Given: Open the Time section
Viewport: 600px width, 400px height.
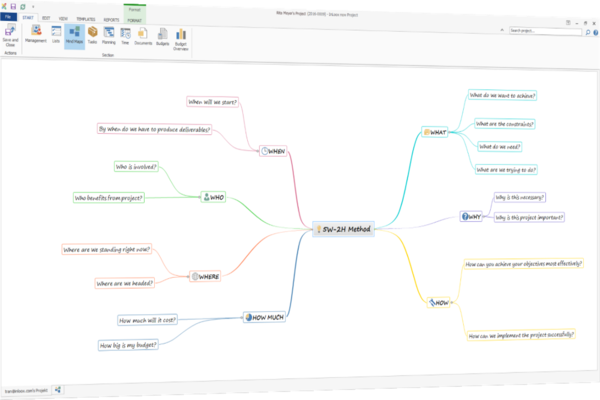Looking at the screenshot, I should click(x=125, y=36).
